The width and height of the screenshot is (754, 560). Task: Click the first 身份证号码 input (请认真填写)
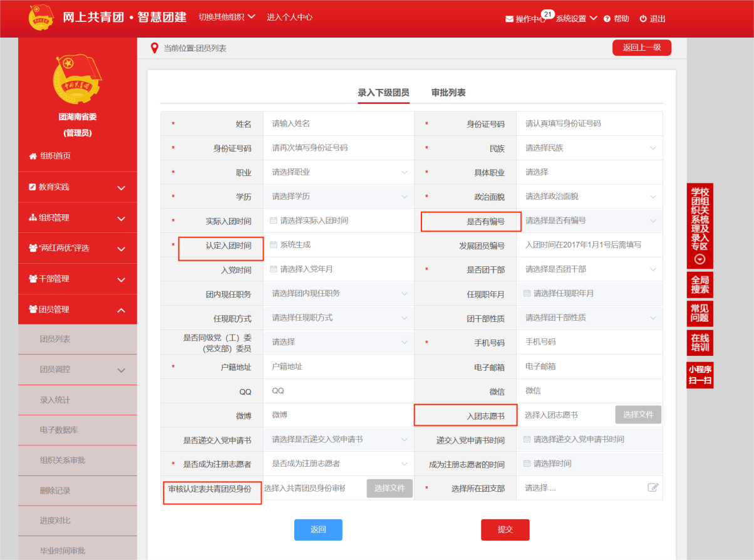click(x=589, y=124)
